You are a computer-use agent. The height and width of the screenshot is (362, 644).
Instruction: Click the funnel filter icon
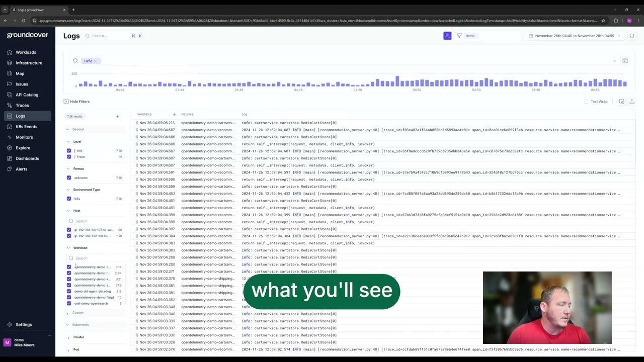[459, 36]
